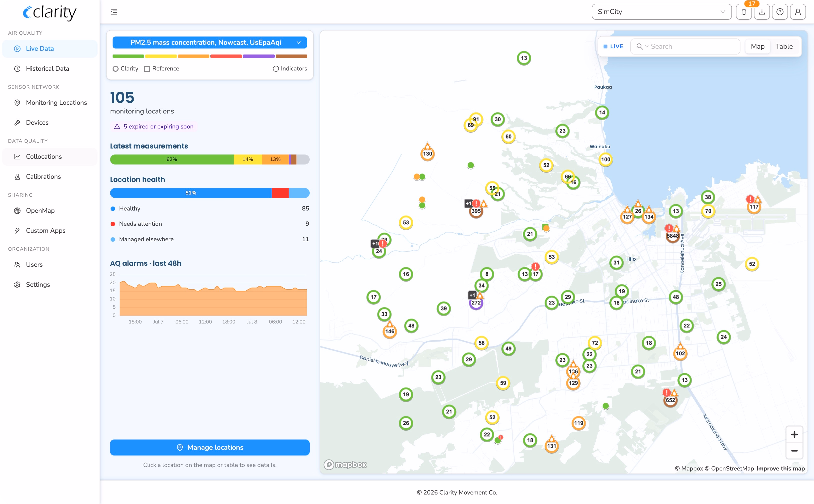This screenshot has height=504, width=814.
Task: Go to Devices
Action: [x=50, y=123]
